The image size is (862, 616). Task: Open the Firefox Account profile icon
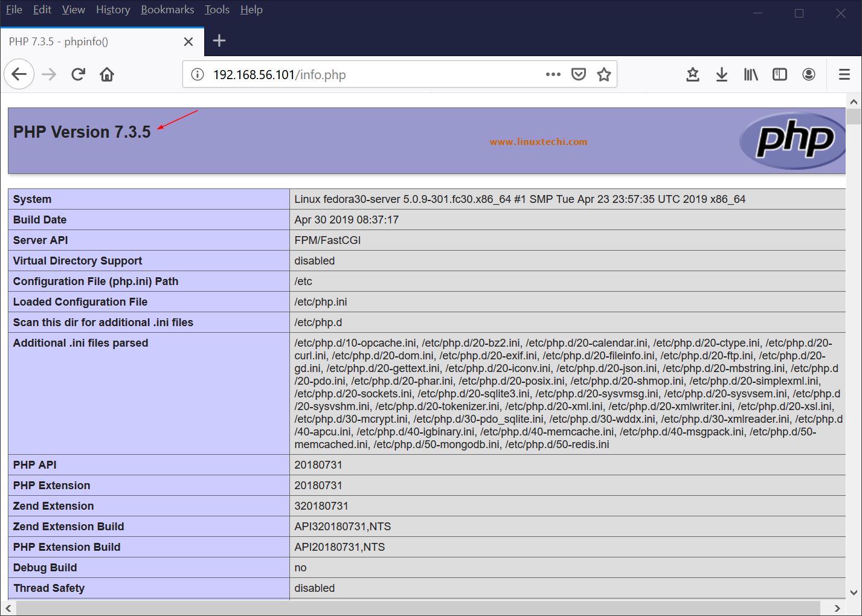pyautogui.click(x=808, y=74)
